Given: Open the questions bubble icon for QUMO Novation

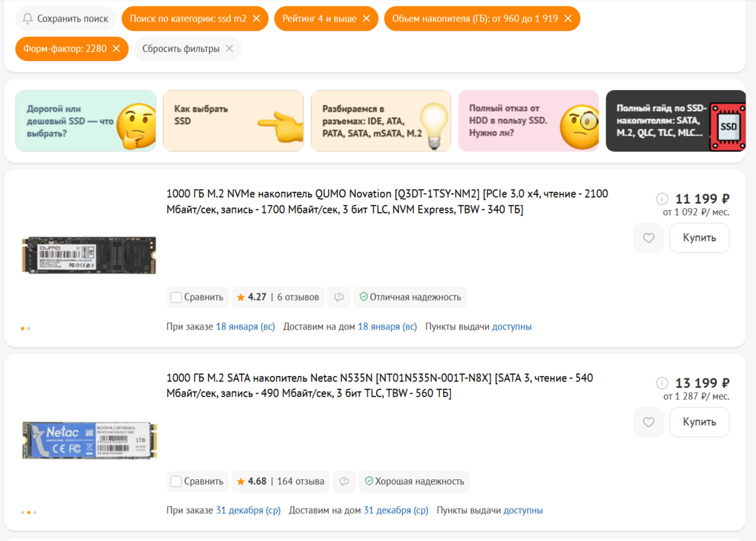Looking at the screenshot, I should pos(339,297).
